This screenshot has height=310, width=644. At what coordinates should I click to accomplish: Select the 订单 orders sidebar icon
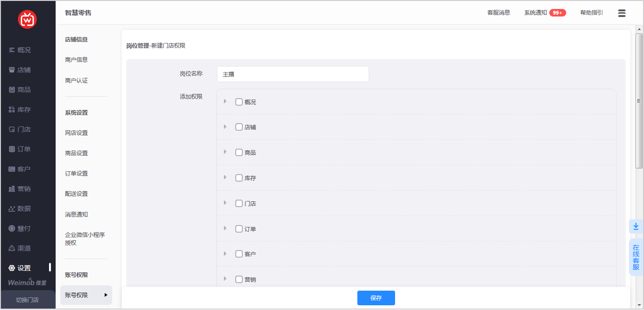point(12,149)
